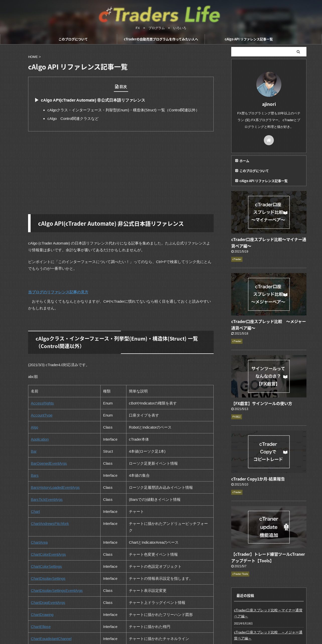Open 【cTrader】トレード練習ツールcTraner アップデート article title
The height and width of the screenshot is (644, 322).
point(268,557)
